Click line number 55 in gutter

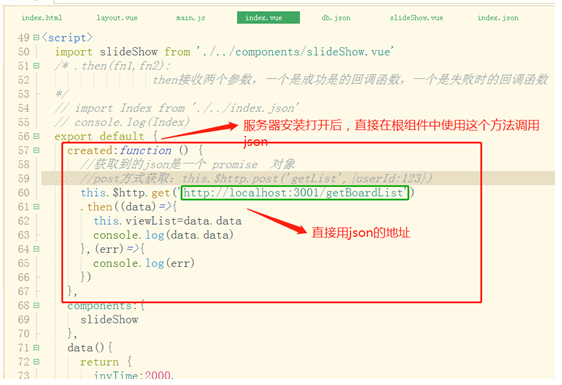[x=24, y=122]
